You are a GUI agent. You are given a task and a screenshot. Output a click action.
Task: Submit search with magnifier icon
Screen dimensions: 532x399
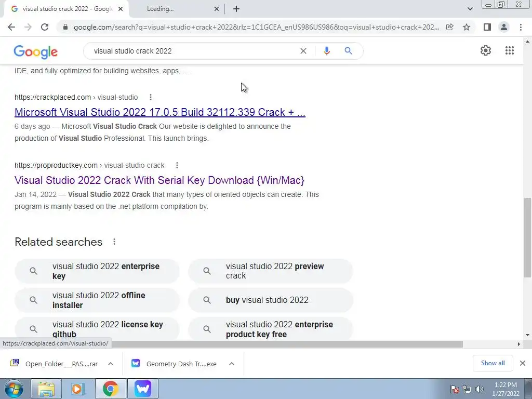click(348, 51)
